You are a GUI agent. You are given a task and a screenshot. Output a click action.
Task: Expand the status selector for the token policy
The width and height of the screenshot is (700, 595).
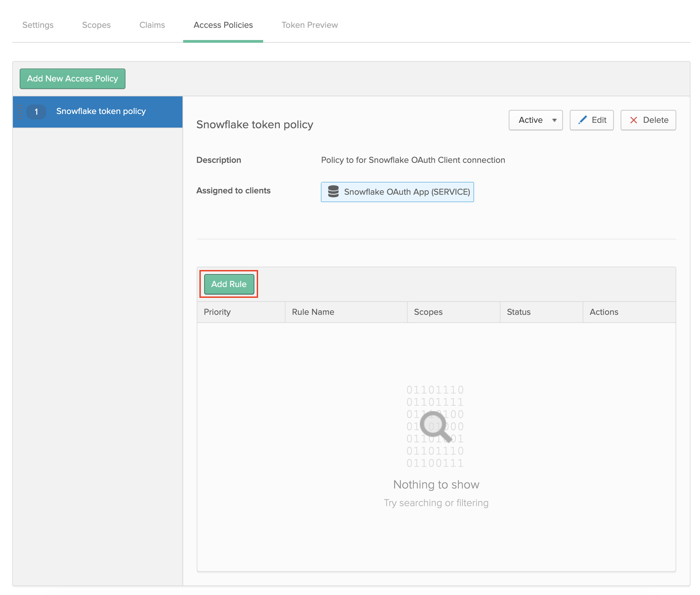535,120
